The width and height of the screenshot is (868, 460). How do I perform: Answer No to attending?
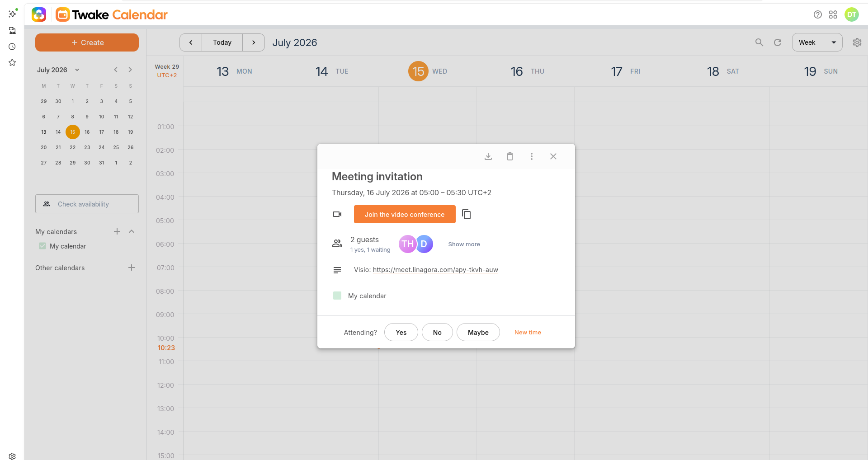pyautogui.click(x=437, y=332)
